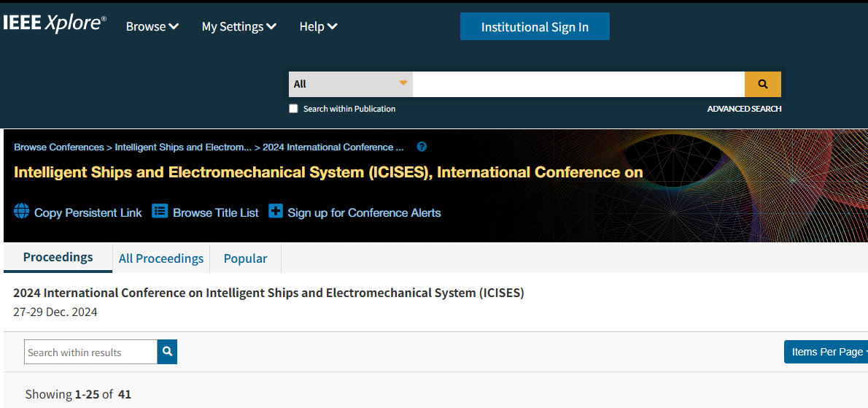Open the ADVANCED SEARCH link
Screen dimensions: 868x408
(x=744, y=109)
